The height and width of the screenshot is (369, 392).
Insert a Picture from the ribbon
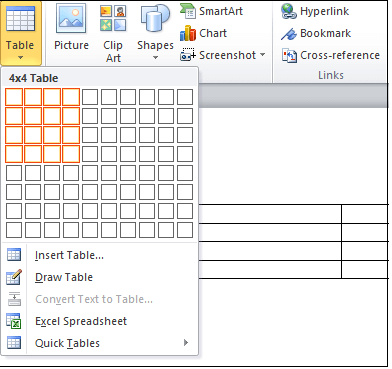71,27
